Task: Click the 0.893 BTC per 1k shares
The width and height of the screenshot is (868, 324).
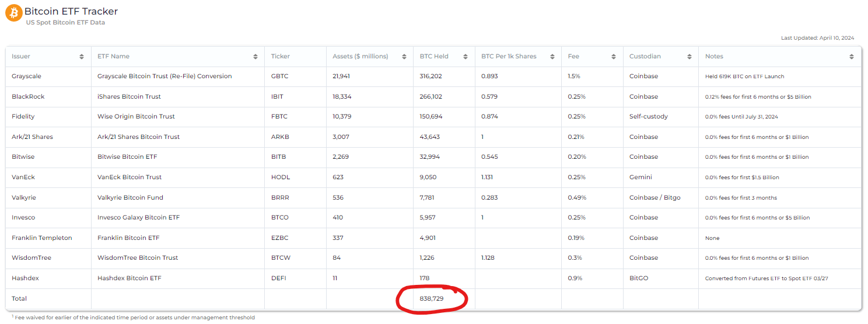Action: [489, 76]
